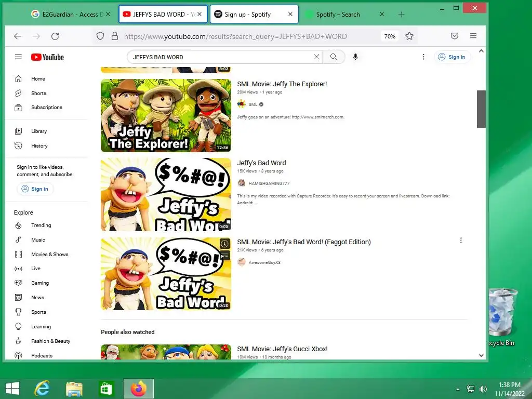This screenshot has height=399, width=532.
Task: Save page to Pocket
Action: pyautogui.click(x=455, y=36)
